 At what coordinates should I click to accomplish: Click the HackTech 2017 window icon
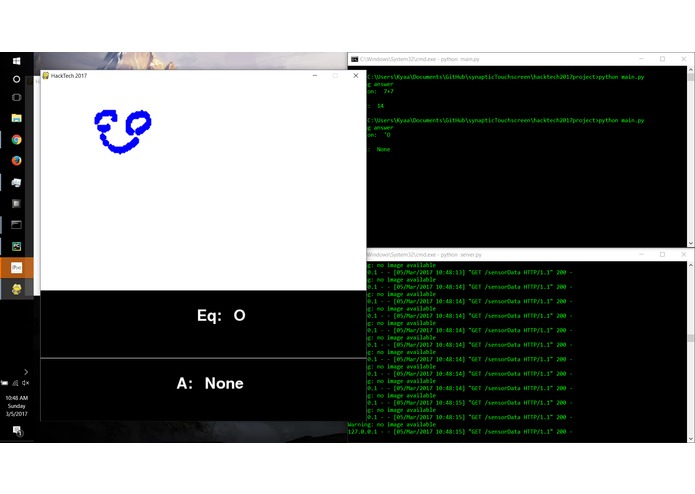click(46, 76)
